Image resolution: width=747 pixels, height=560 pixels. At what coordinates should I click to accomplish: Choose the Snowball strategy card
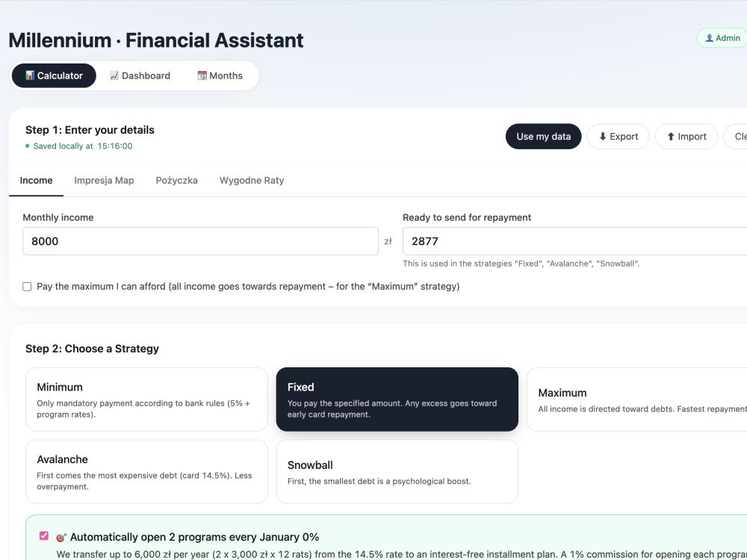click(397, 471)
